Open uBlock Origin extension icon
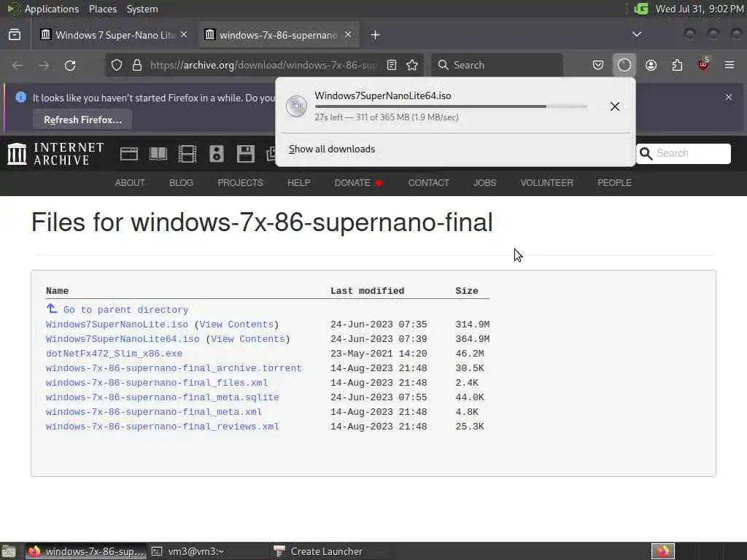The image size is (747, 560). pos(703,64)
